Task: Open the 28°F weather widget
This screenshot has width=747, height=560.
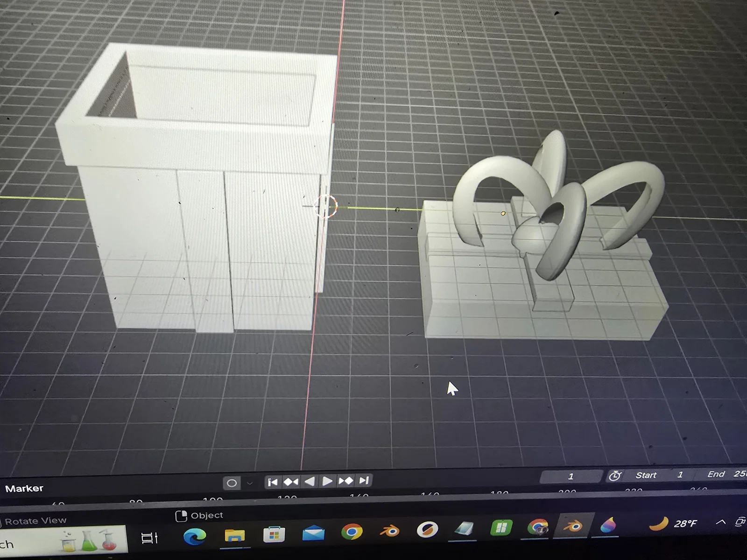Action: coord(673,523)
